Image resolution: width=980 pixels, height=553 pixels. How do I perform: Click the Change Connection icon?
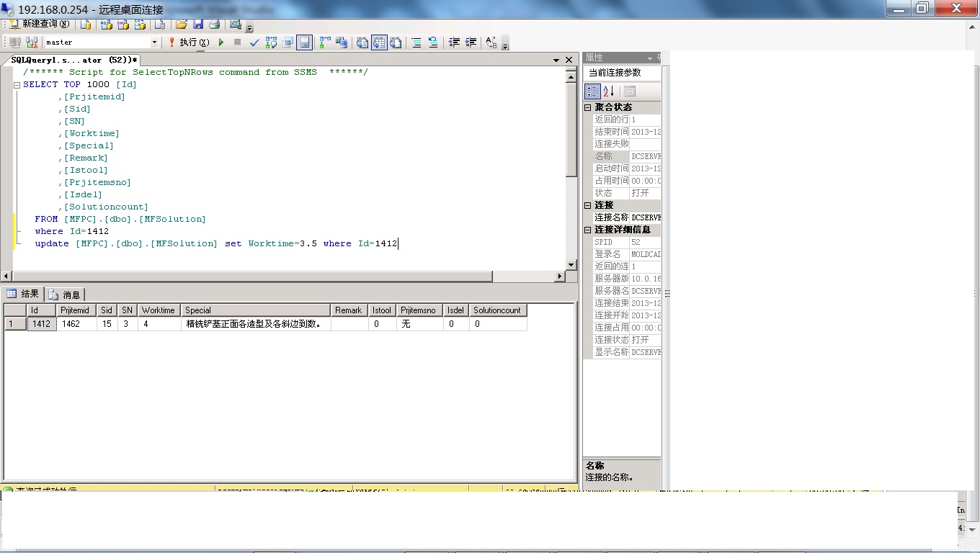click(x=32, y=42)
